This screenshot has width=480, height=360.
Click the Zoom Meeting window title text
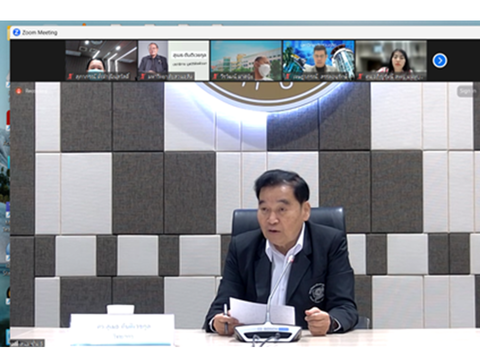[x=40, y=32]
